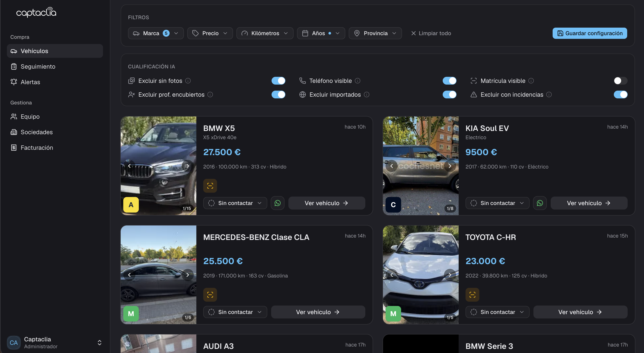Toggle the Excluir con incidencias switch
This screenshot has height=353, width=644.
tap(621, 94)
